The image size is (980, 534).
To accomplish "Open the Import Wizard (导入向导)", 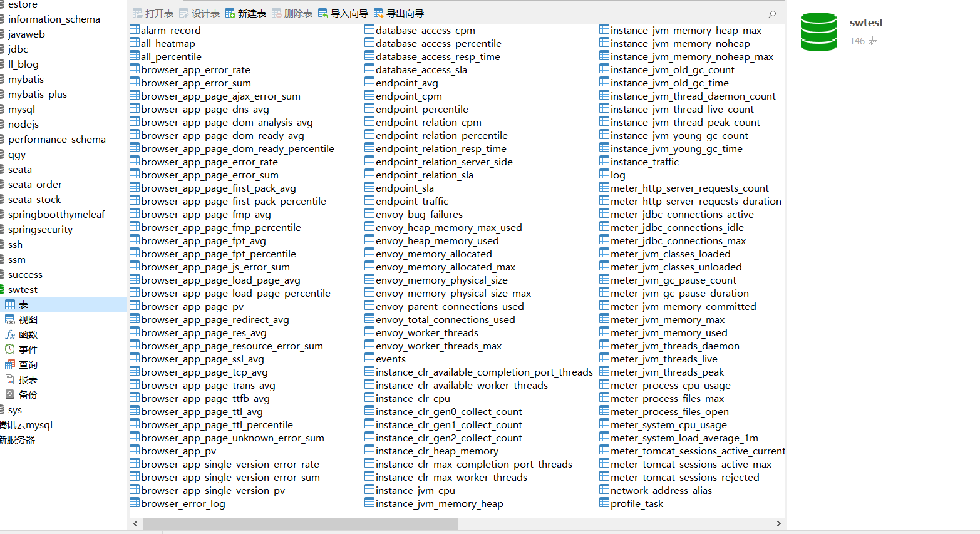I will (343, 13).
